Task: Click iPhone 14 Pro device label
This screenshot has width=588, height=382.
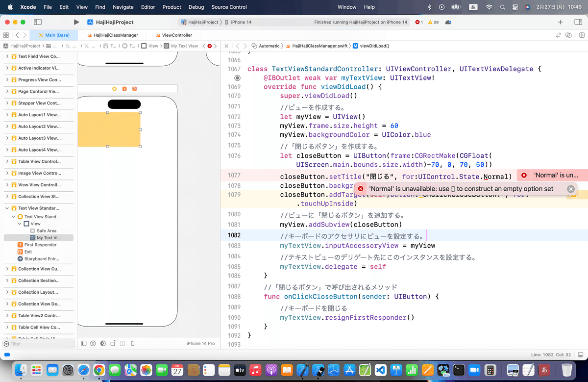Action: pos(201,343)
